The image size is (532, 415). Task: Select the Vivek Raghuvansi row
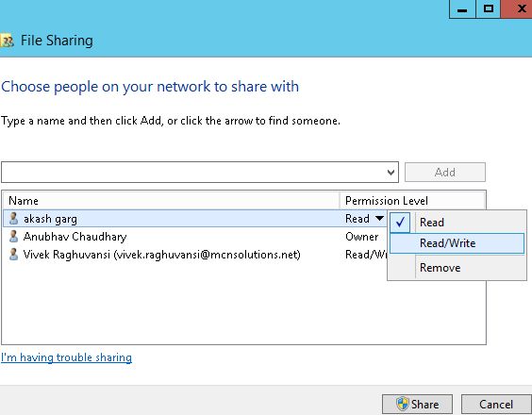pyautogui.click(x=194, y=255)
